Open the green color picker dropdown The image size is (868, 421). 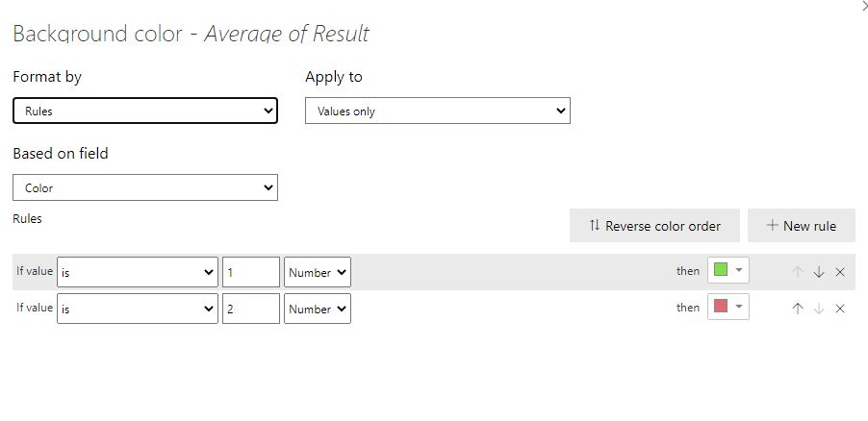728,270
